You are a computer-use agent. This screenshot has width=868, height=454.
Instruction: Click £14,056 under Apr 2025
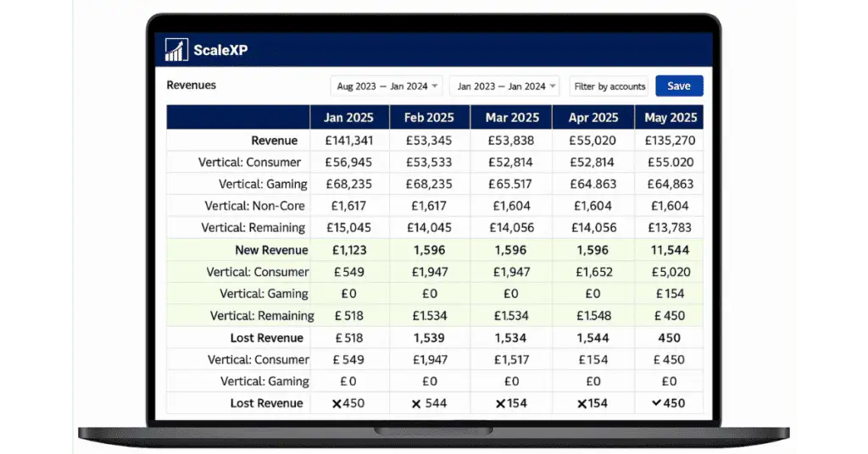click(x=593, y=227)
